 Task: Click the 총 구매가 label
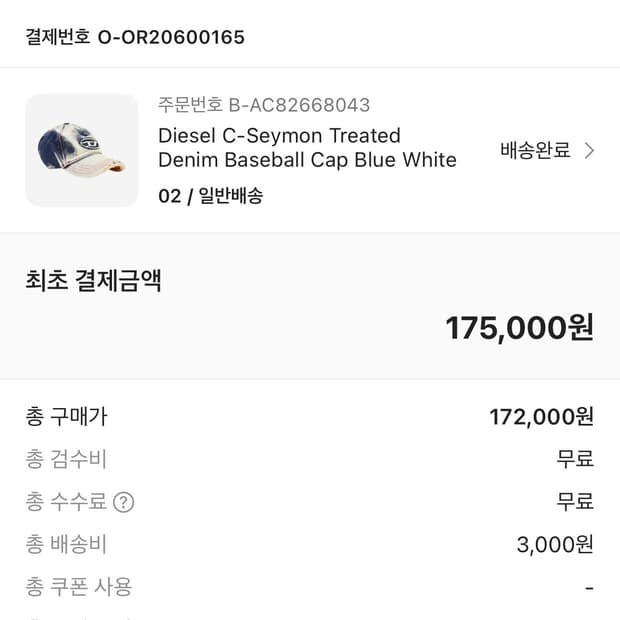66,417
